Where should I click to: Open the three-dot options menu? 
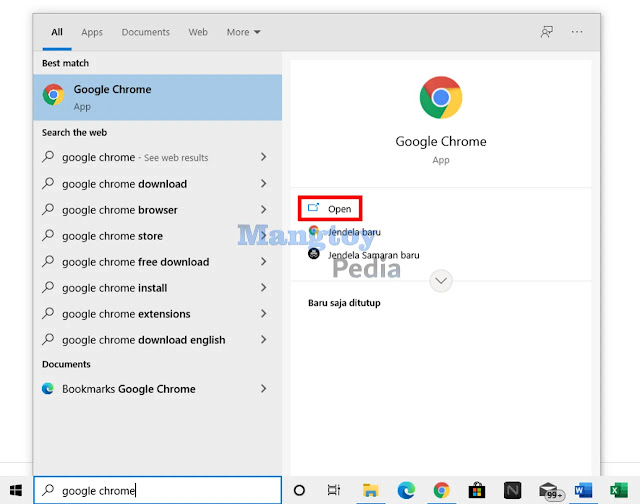click(577, 32)
